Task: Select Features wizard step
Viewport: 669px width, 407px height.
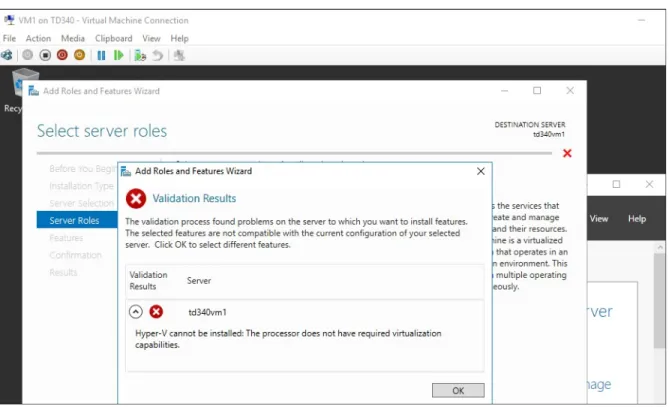Action: click(66, 238)
